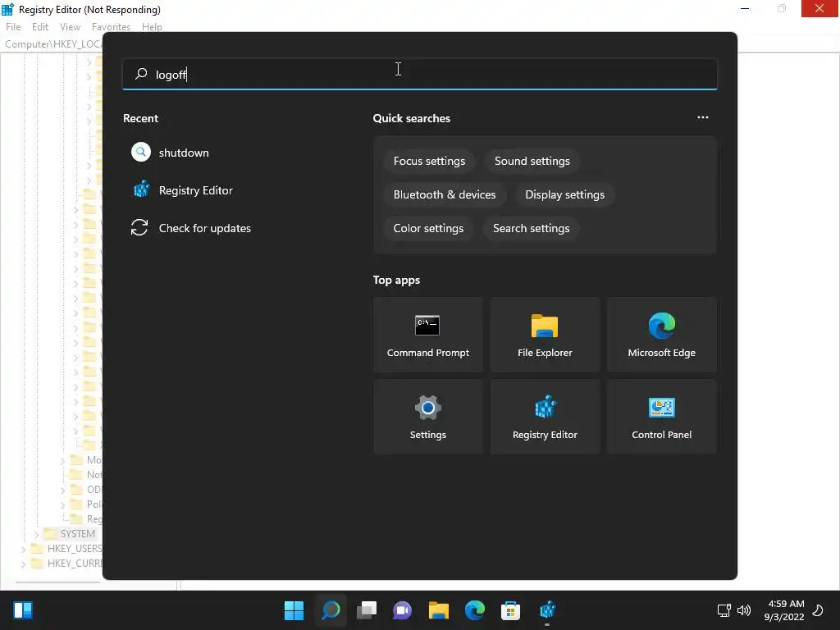840x630 pixels.
Task: Click the network icon in system tray
Action: pyautogui.click(x=724, y=609)
